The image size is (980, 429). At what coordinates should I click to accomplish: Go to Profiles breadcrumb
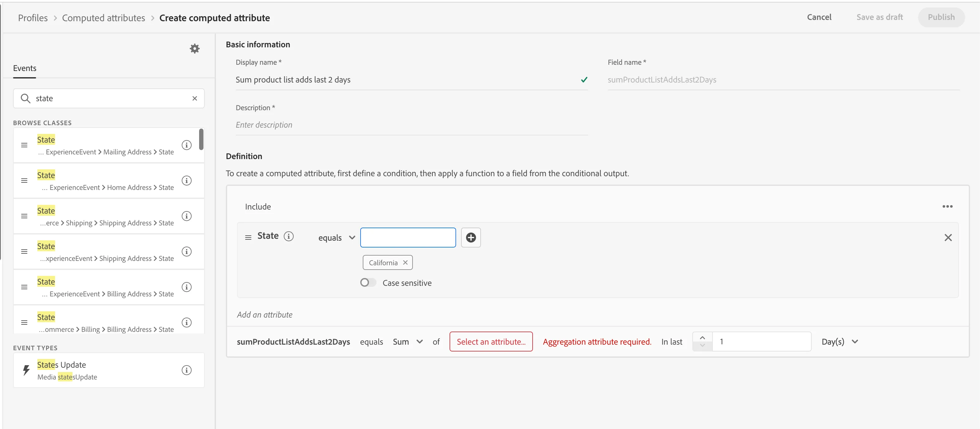pyautogui.click(x=33, y=18)
